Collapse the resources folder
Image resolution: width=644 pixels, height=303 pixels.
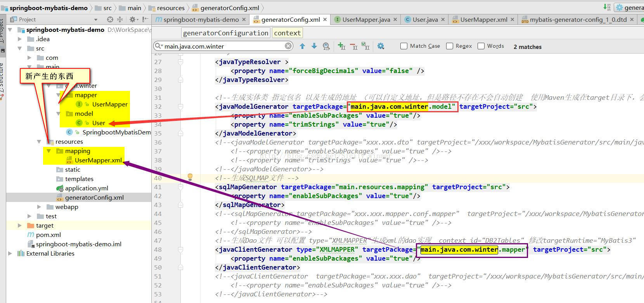[39, 141]
